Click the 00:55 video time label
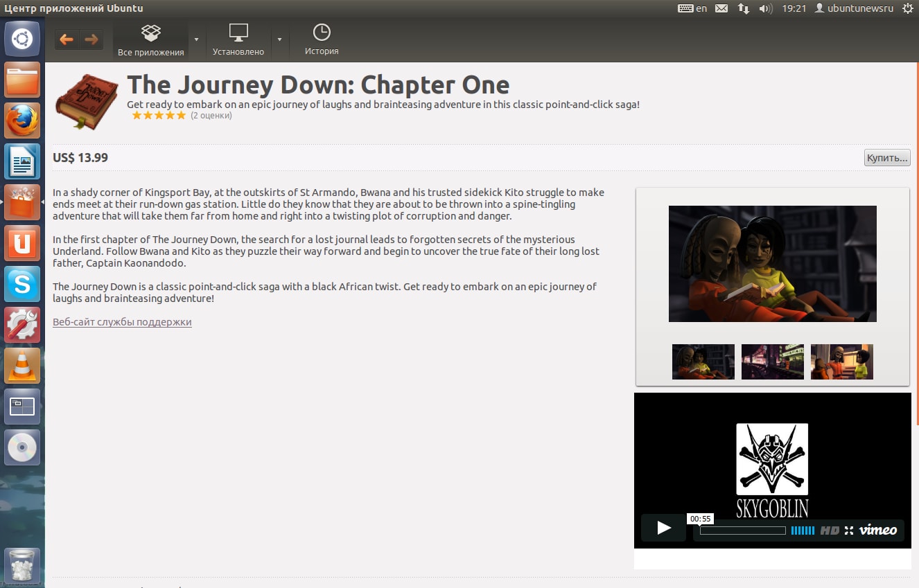The image size is (919, 588). (700, 519)
